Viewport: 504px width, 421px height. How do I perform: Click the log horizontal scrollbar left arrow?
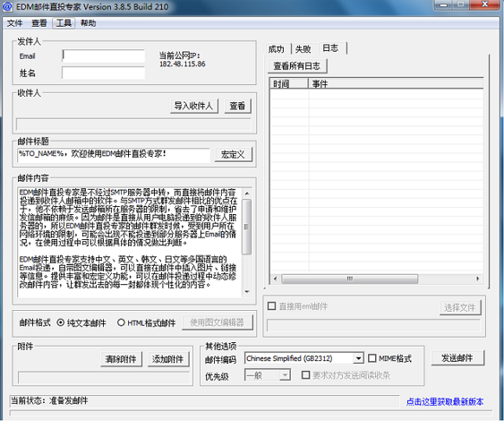275,279
